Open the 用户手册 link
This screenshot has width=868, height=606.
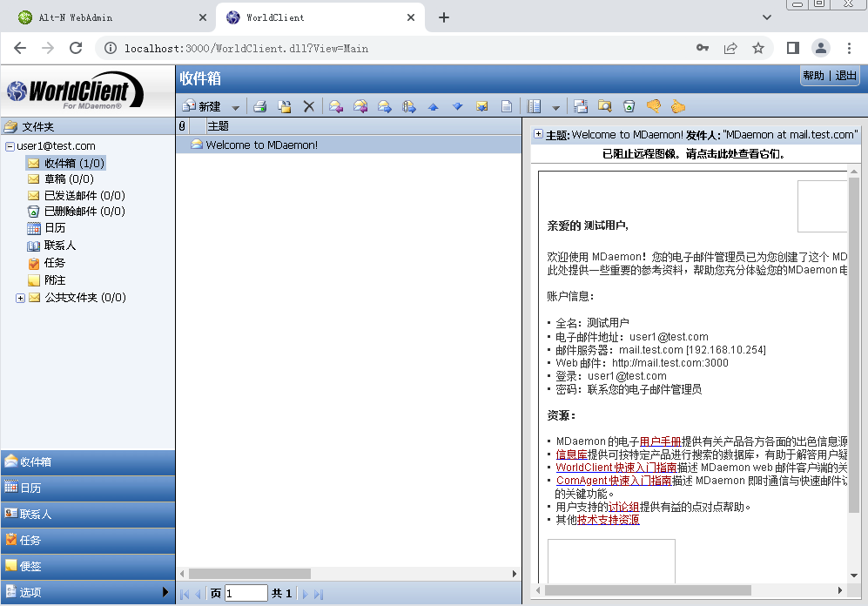coord(661,441)
